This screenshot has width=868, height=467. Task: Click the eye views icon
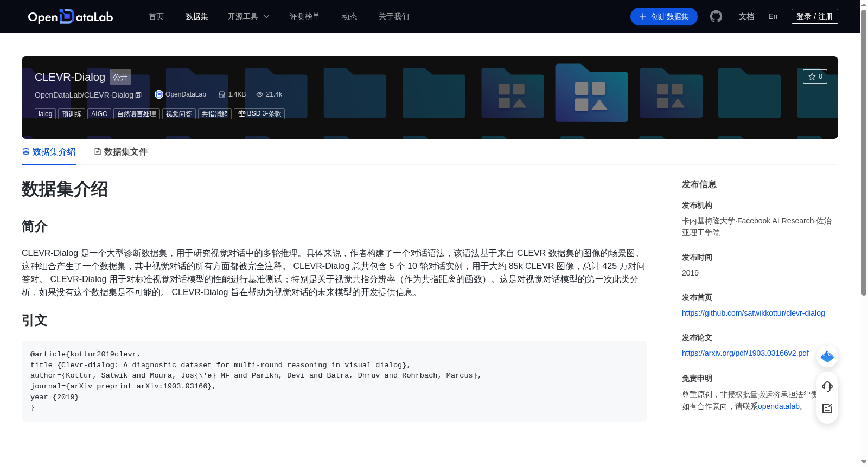pos(260,94)
